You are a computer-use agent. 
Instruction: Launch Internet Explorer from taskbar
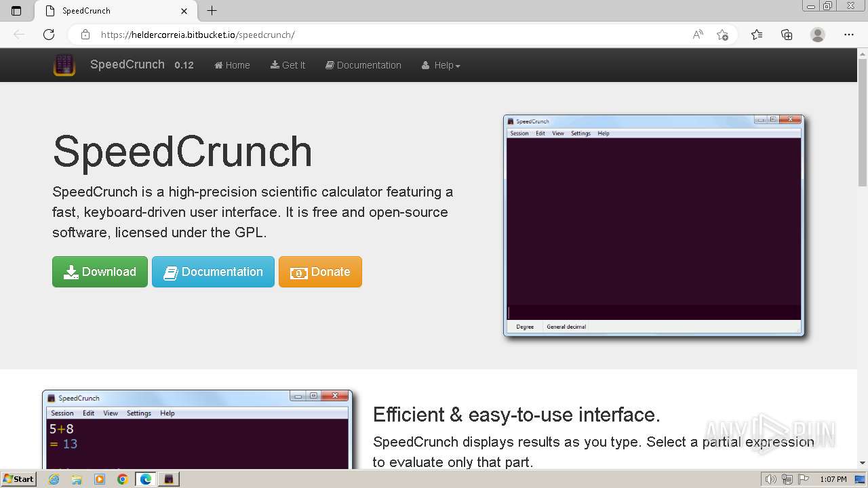click(x=54, y=479)
